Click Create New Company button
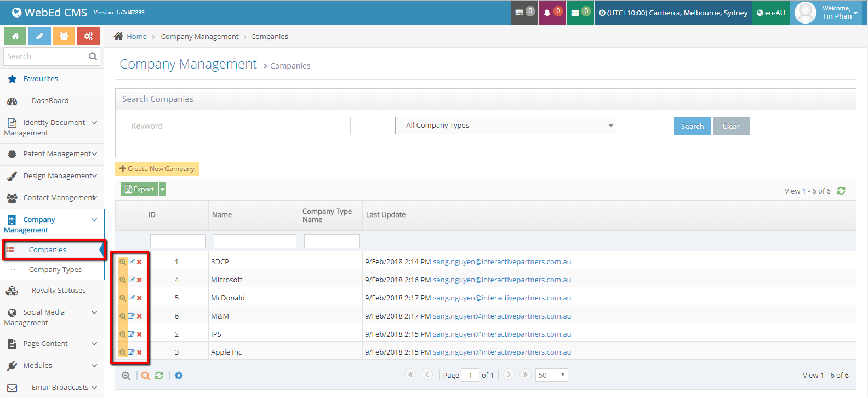The height and width of the screenshot is (398, 868). click(x=157, y=169)
